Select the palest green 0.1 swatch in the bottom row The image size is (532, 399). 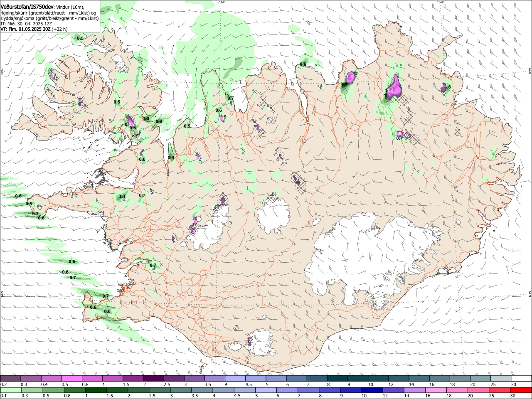pos(11,390)
